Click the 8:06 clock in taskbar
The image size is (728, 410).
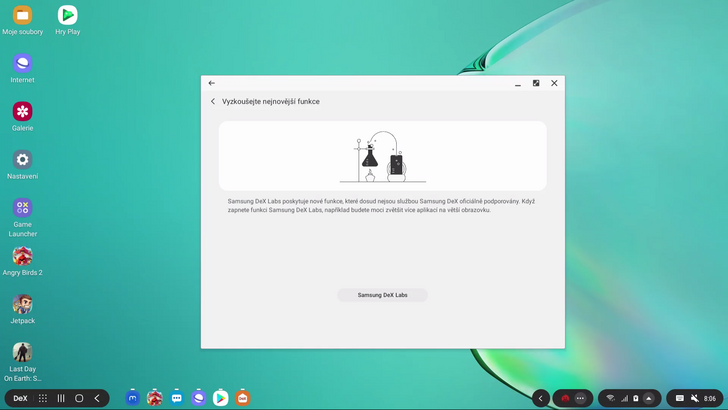pyautogui.click(x=710, y=398)
